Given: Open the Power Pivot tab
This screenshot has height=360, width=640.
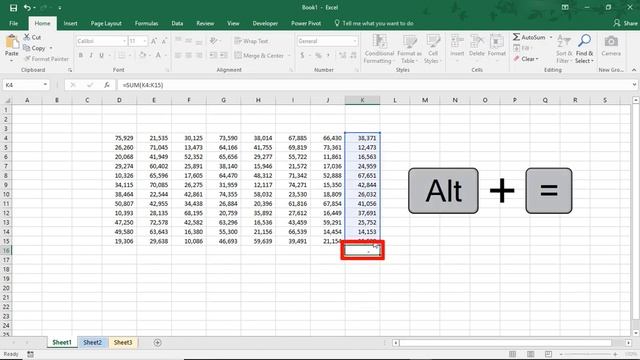Looking at the screenshot, I should (306, 23).
